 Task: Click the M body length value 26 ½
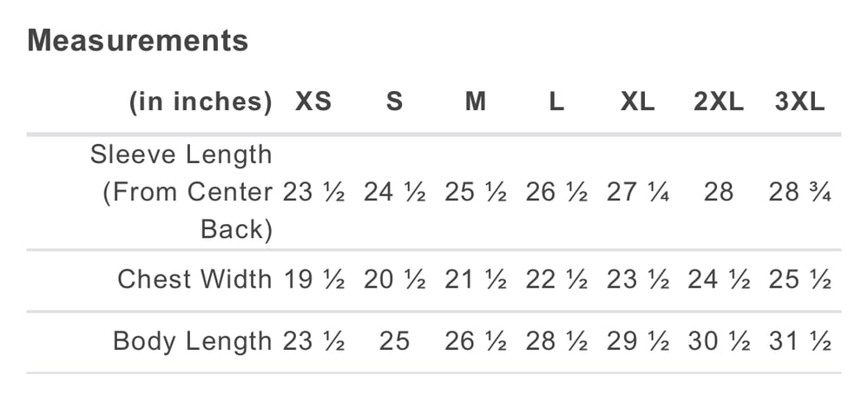(476, 341)
